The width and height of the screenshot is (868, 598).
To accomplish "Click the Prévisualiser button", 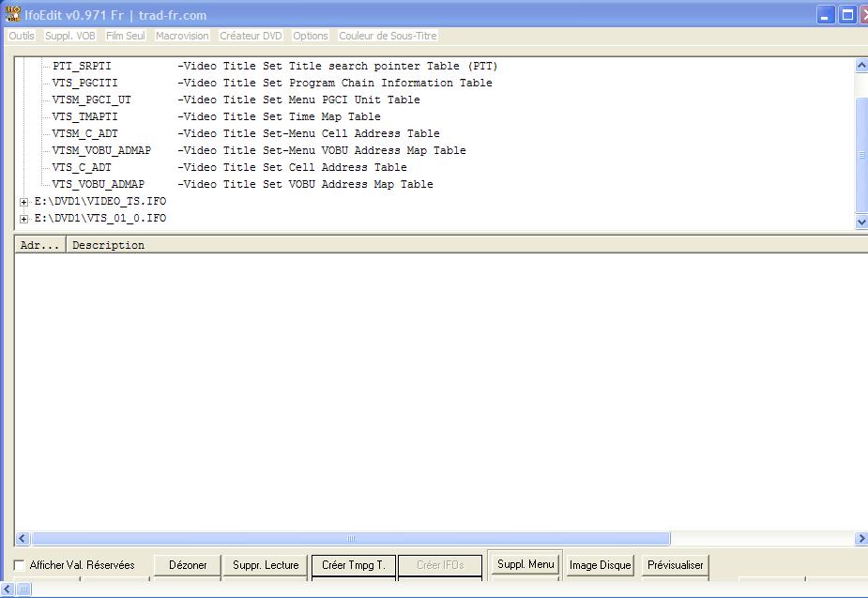I will pyautogui.click(x=675, y=565).
